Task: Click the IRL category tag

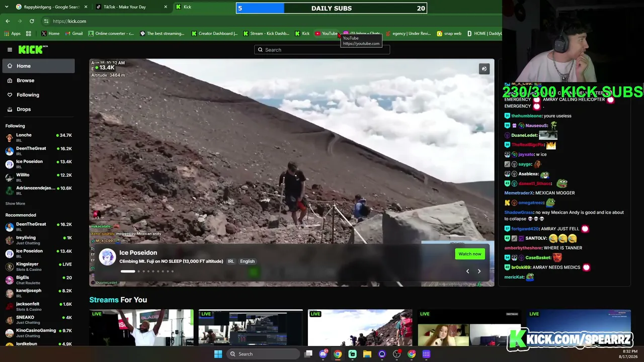Action: (231, 261)
